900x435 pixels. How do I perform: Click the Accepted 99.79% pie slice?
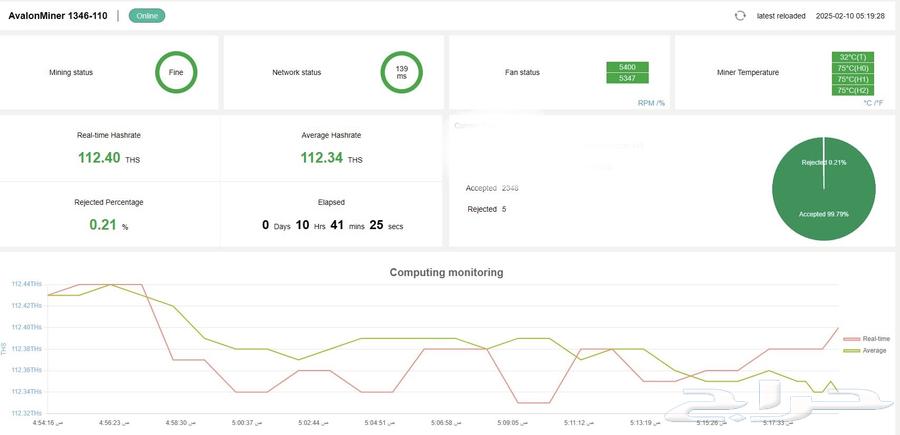[x=824, y=214]
